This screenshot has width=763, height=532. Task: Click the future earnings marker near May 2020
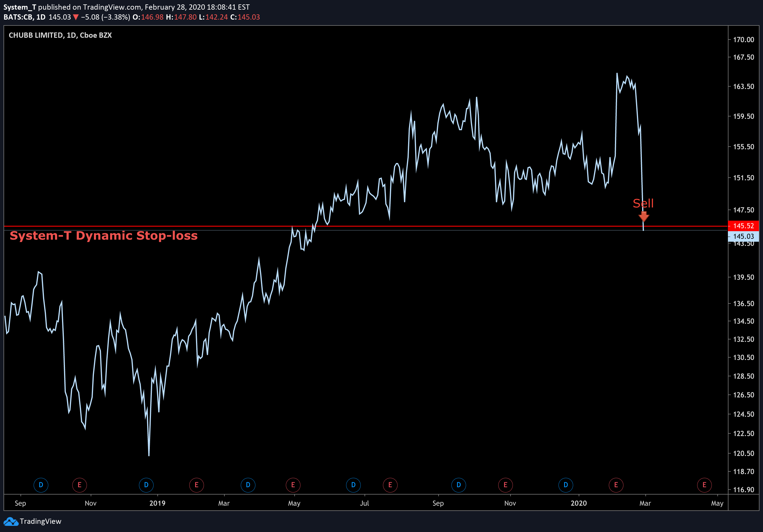pos(704,485)
